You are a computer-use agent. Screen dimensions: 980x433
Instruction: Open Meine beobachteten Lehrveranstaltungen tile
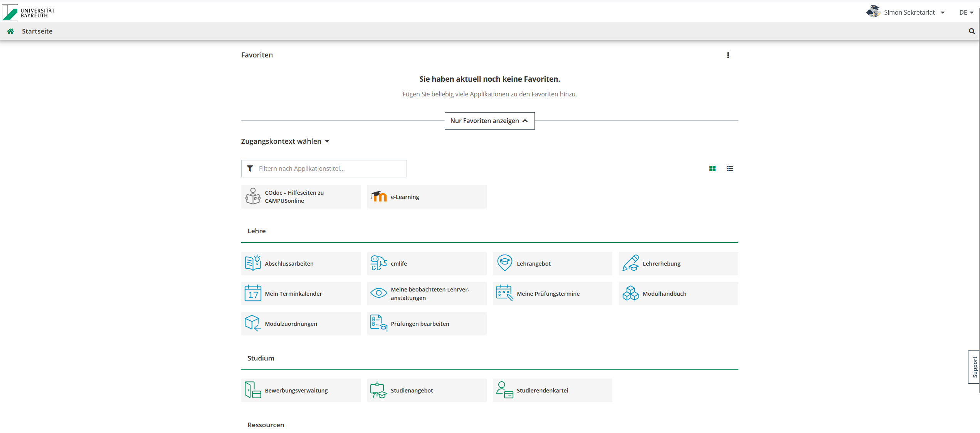pos(427,293)
